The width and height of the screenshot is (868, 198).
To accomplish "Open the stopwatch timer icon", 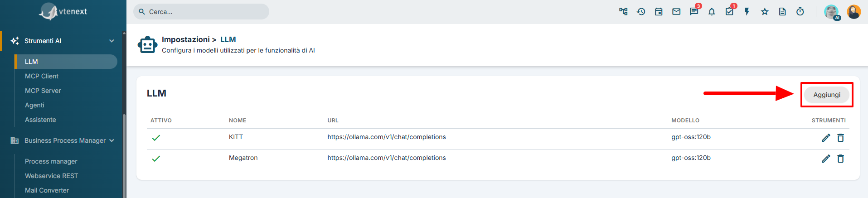I will [x=800, y=12].
